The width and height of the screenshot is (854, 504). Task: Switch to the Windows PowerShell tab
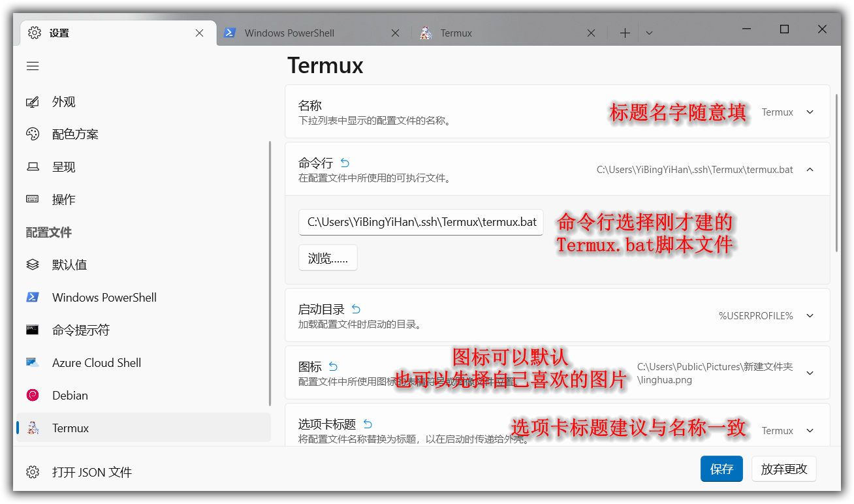[x=314, y=33]
